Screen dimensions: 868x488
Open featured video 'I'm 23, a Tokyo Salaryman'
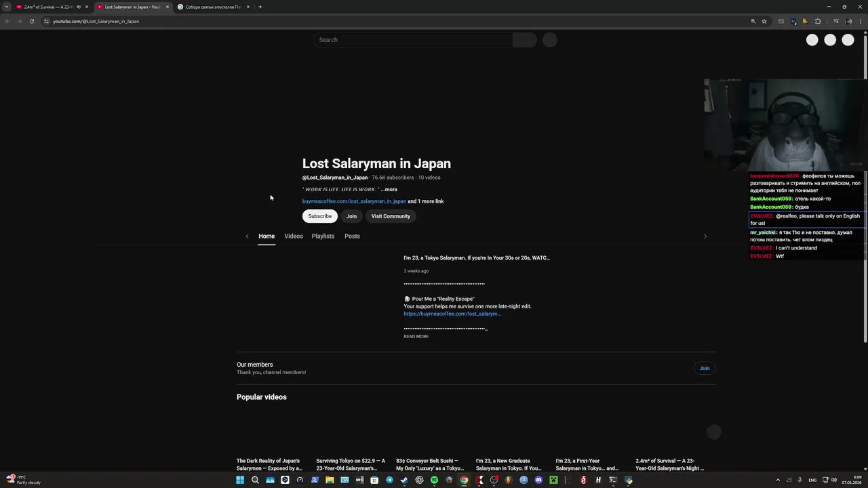pyautogui.click(x=477, y=258)
